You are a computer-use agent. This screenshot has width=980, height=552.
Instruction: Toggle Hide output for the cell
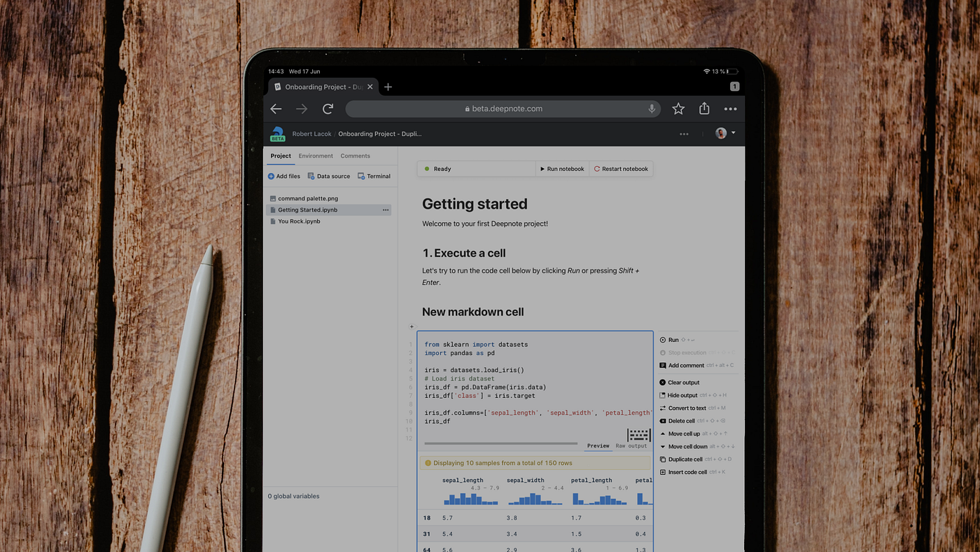point(663,395)
